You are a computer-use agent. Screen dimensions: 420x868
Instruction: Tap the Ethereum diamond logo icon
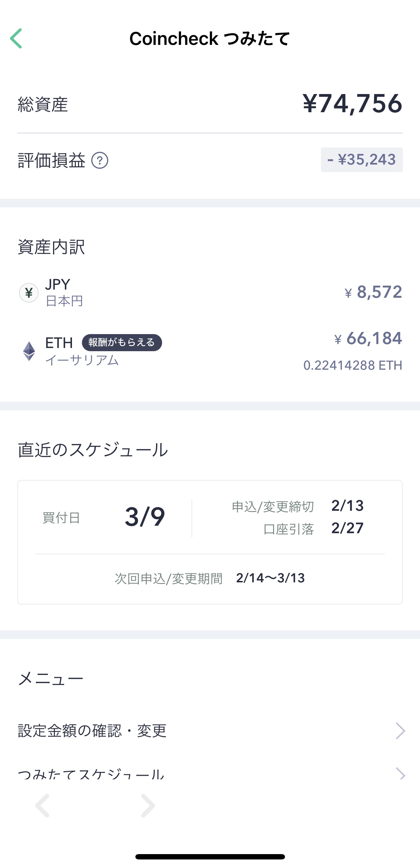29,351
